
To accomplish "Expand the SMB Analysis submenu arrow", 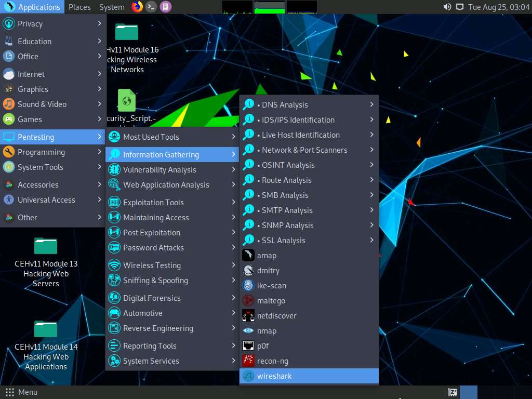I will (x=371, y=195).
